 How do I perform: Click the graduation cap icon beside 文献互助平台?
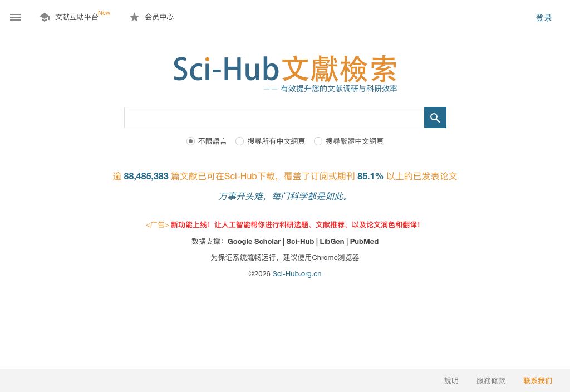point(45,17)
